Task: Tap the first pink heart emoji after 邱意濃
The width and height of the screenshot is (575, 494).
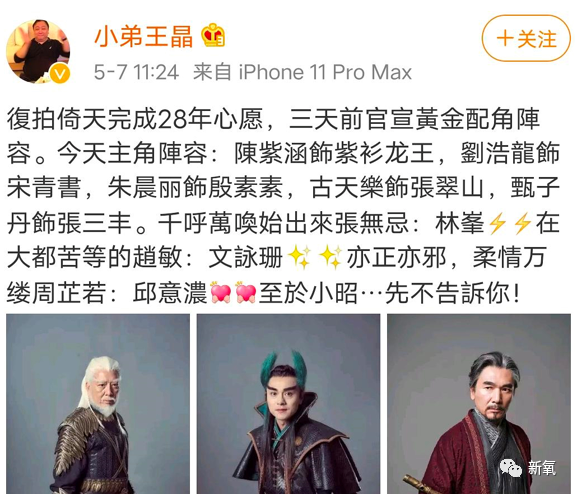Action: [x=221, y=292]
